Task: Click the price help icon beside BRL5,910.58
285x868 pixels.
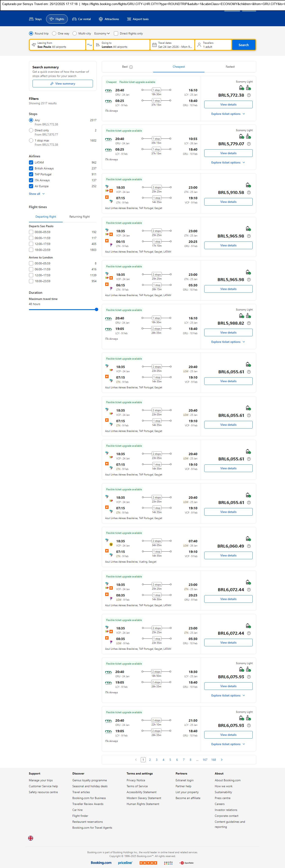Action: 249,193
